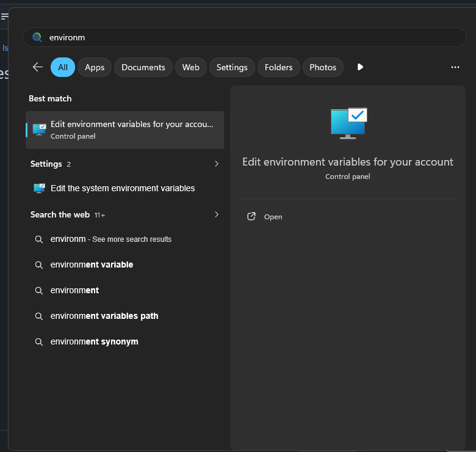
Task: Click the search field containing 'environm'
Action: click(244, 37)
